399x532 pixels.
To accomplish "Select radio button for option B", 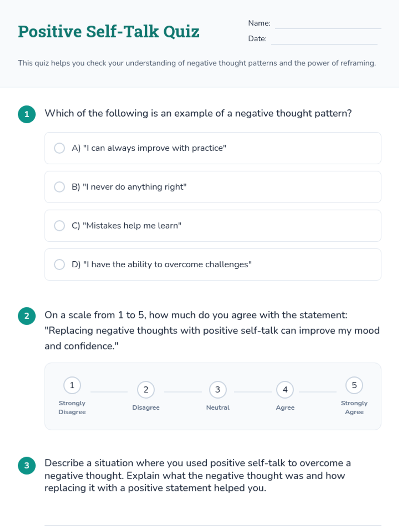I will (x=60, y=187).
